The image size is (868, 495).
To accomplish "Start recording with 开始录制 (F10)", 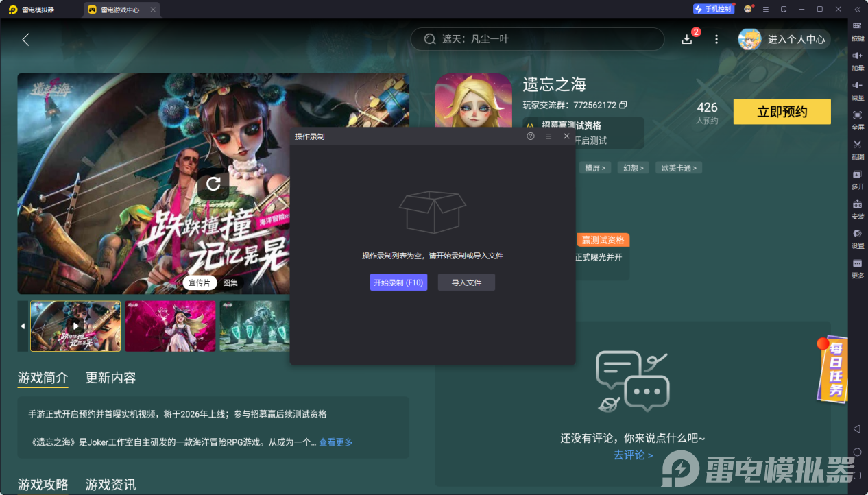I will pyautogui.click(x=398, y=282).
